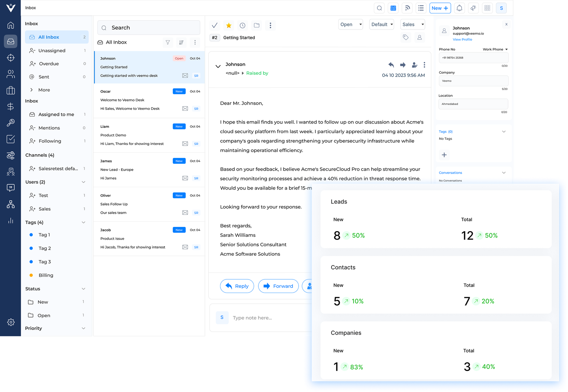This screenshot has height=392, width=568.
Task: Open Oscar's Welcome to Veemo Desk conversation
Action: (x=149, y=100)
